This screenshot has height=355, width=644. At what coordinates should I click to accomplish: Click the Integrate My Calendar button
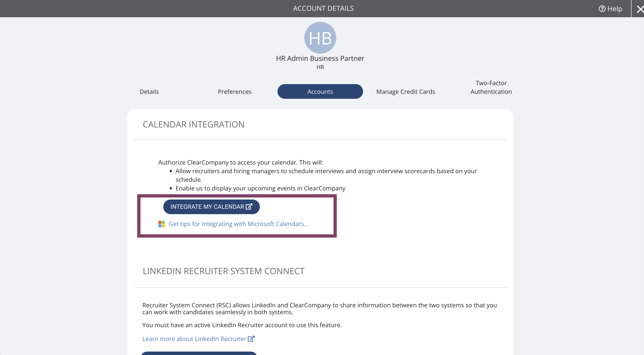211,207
